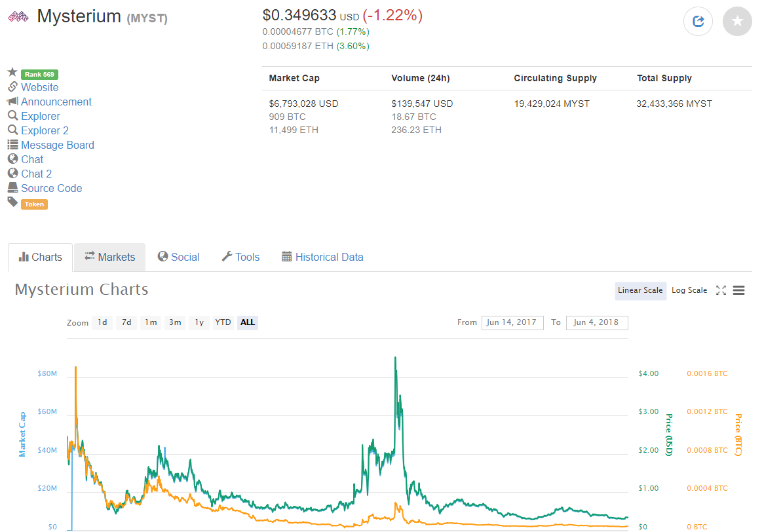Open the chart hamburger menu

coord(738,290)
